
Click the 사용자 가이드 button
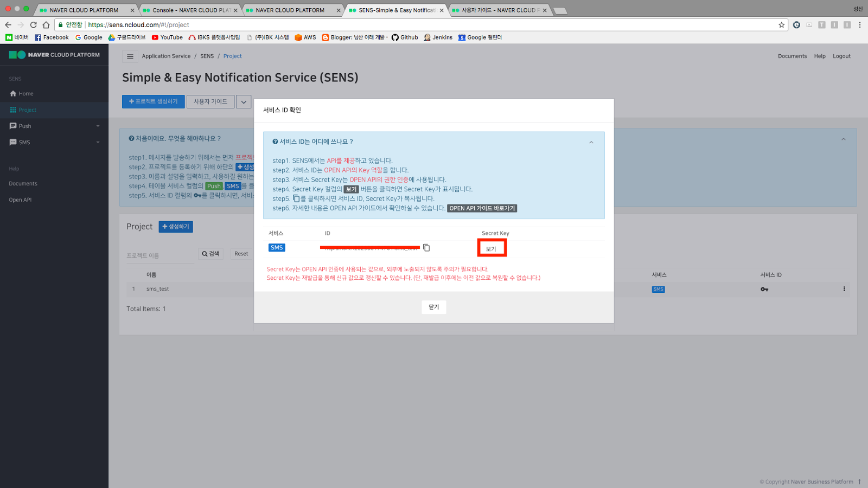tap(210, 102)
